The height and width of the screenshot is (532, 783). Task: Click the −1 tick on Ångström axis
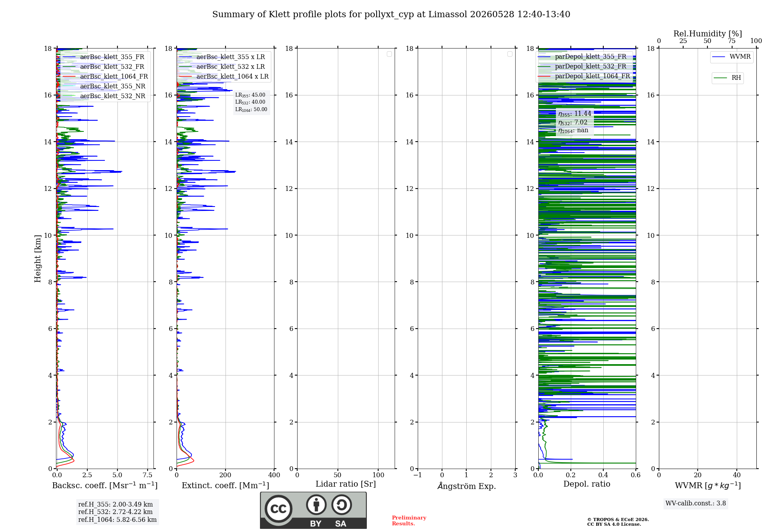[x=418, y=475]
